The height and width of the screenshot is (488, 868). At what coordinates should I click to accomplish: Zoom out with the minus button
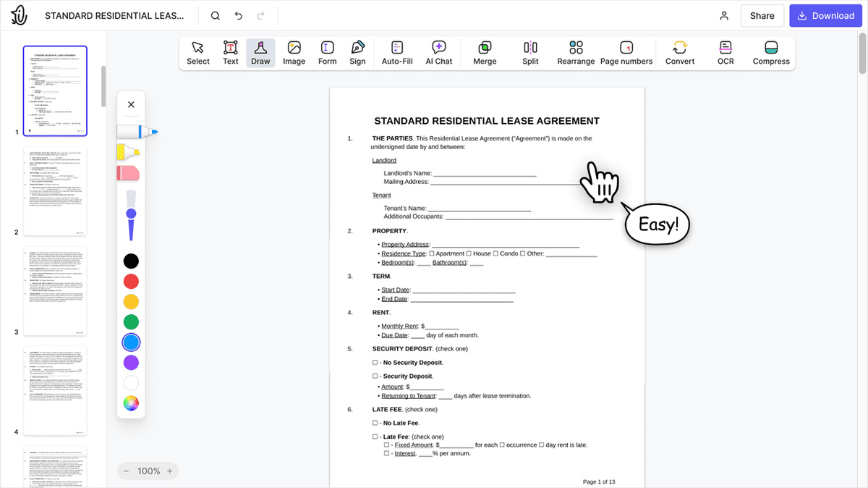click(126, 471)
